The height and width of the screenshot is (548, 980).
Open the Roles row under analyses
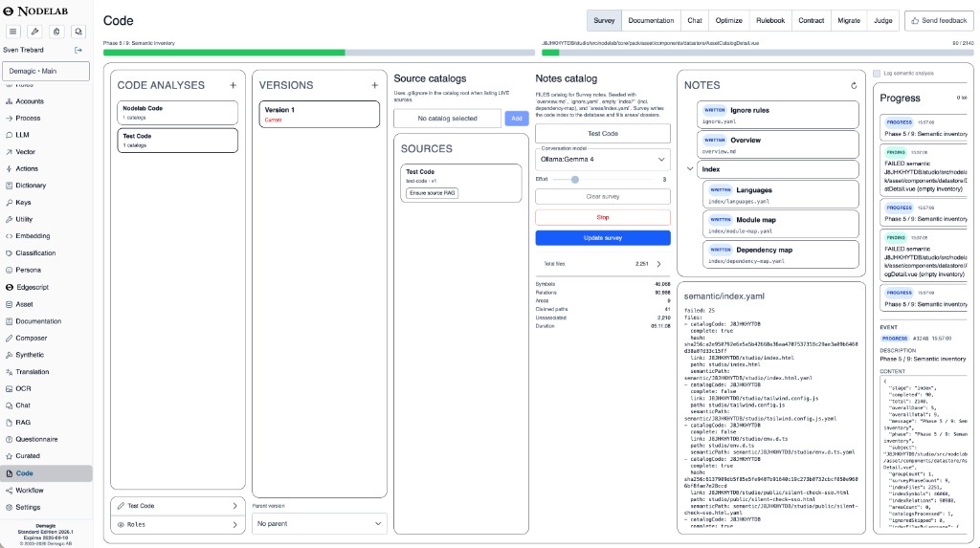point(177,524)
